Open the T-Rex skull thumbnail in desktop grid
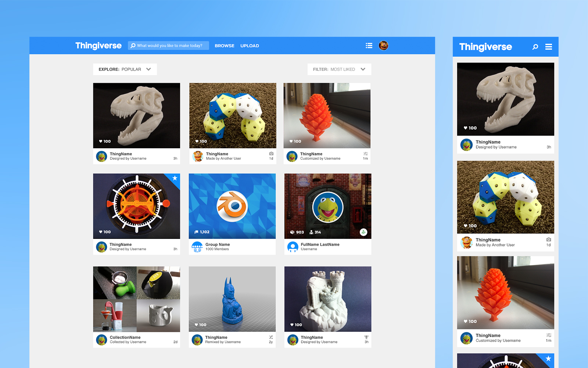Screen dimensions: 588x368 click(x=137, y=116)
